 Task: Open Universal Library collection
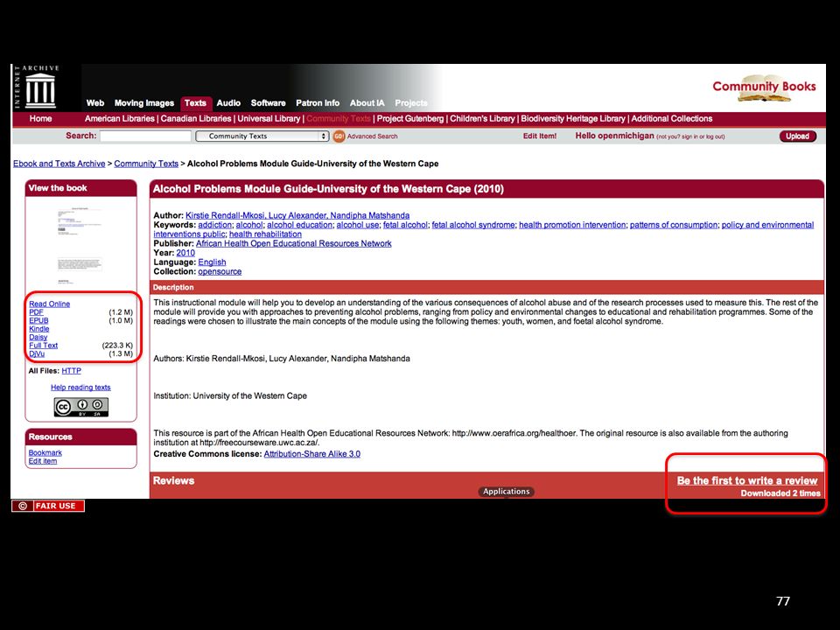[x=269, y=118]
